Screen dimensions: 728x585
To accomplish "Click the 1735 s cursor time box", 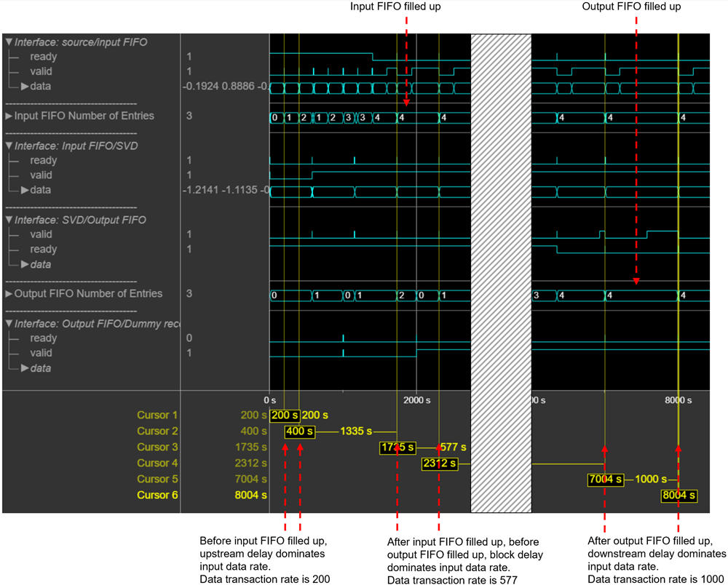I will point(397,447).
